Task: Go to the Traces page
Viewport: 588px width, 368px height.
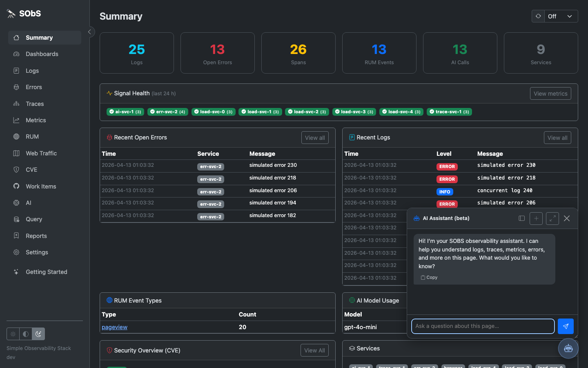Action: (x=45, y=104)
